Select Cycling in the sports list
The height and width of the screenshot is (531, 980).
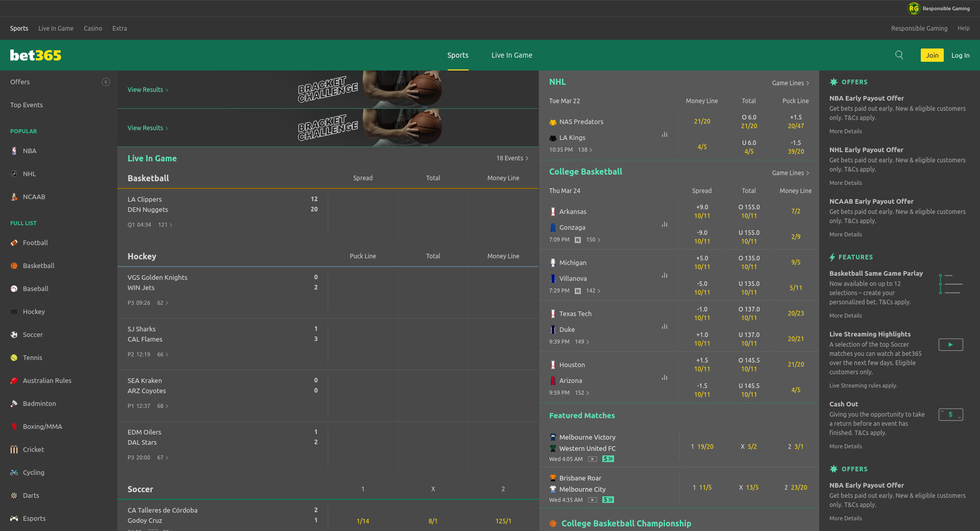click(x=33, y=472)
